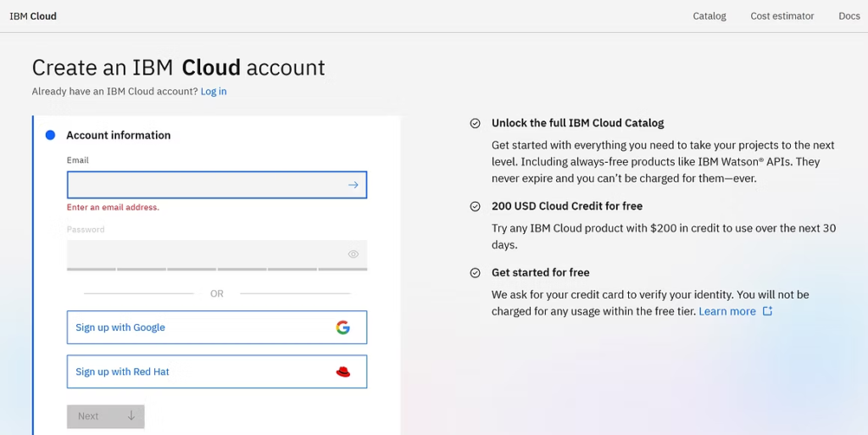The image size is (868, 435).
Task: Open the Docs link in the header
Action: pyautogui.click(x=849, y=16)
